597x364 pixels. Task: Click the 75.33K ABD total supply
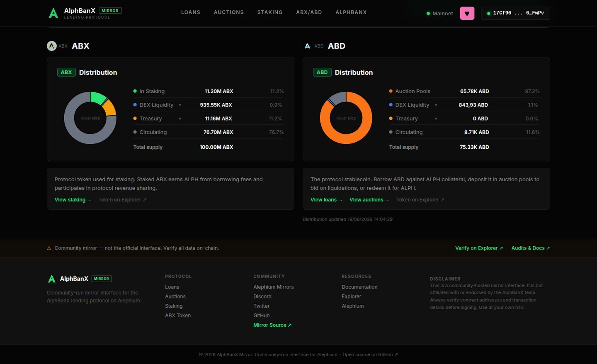tap(474, 147)
